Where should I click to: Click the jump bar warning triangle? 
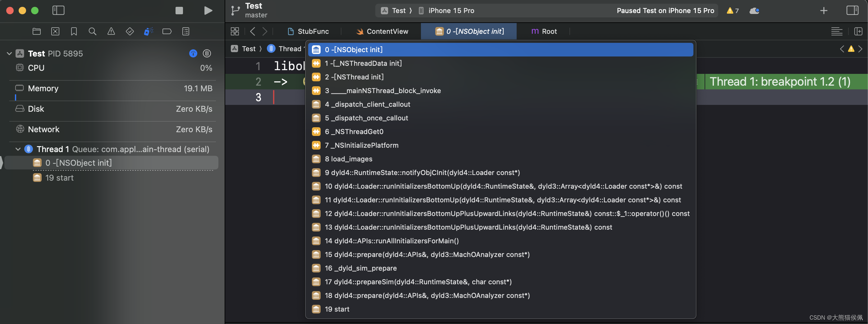click(x=851, y=49)
